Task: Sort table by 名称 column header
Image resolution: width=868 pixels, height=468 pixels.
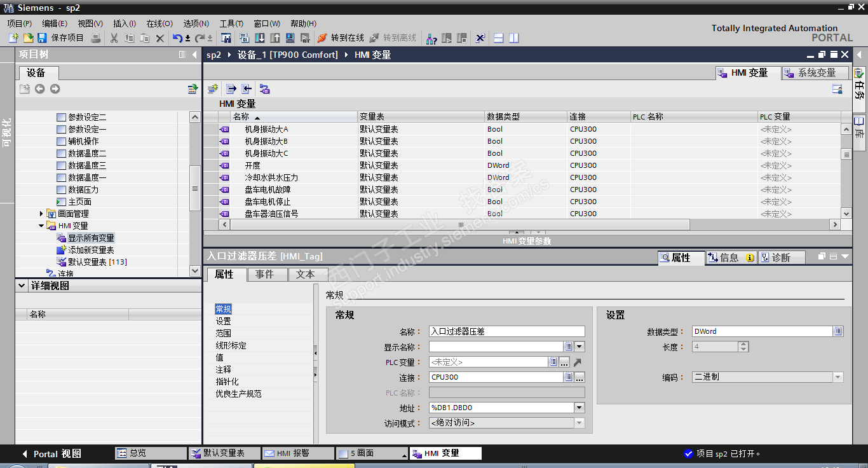Action: (x=294, y=117)
